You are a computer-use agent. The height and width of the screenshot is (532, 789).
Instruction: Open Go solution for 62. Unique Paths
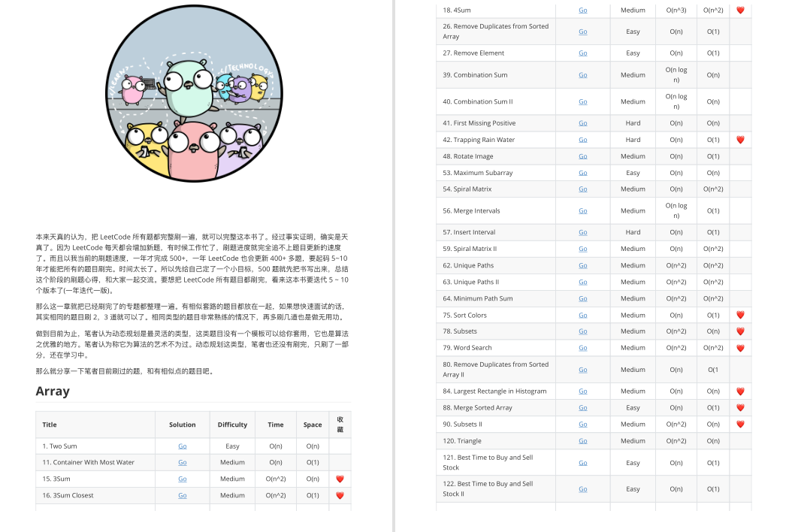[x=582, y=265]
